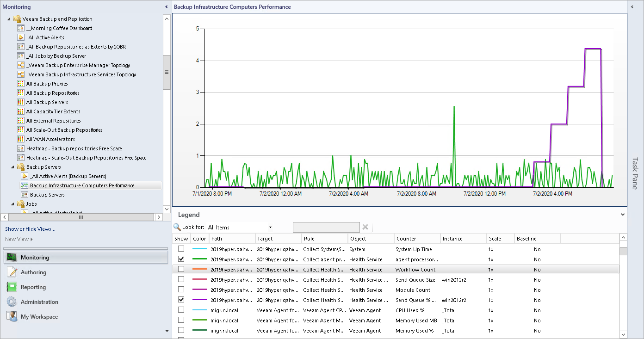Click the _All Jobs by Backup Server icon
The height and width of the screenshot is (339, 644).
(21, 56)
